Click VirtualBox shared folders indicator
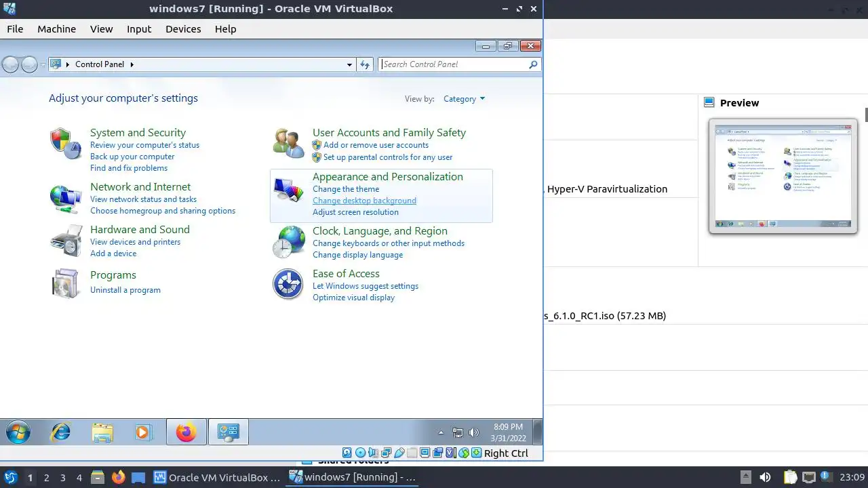The width and height of the screenshot is (868, 488). [x=412, y=453]
